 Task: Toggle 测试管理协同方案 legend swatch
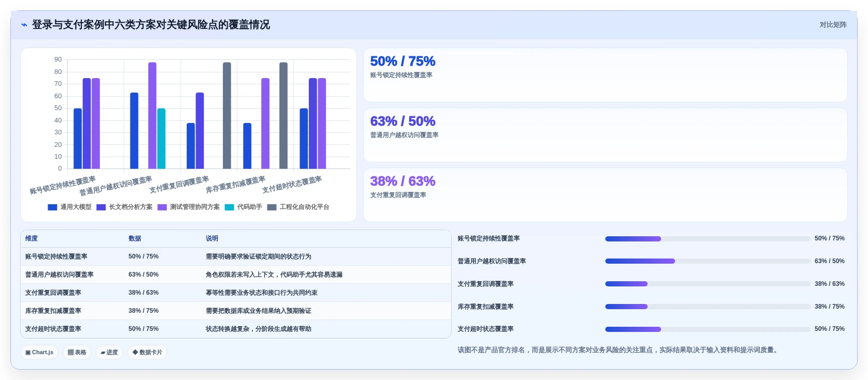coord(162,207)
